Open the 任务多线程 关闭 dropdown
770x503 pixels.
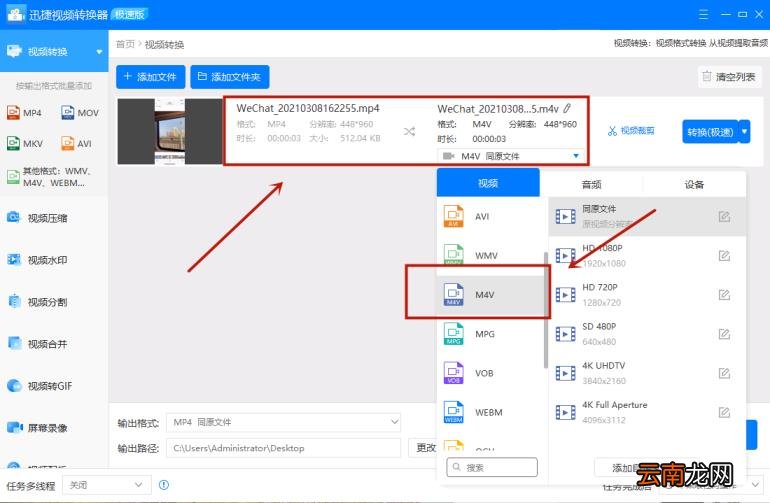pyautogui.click(x=107, y=485)
